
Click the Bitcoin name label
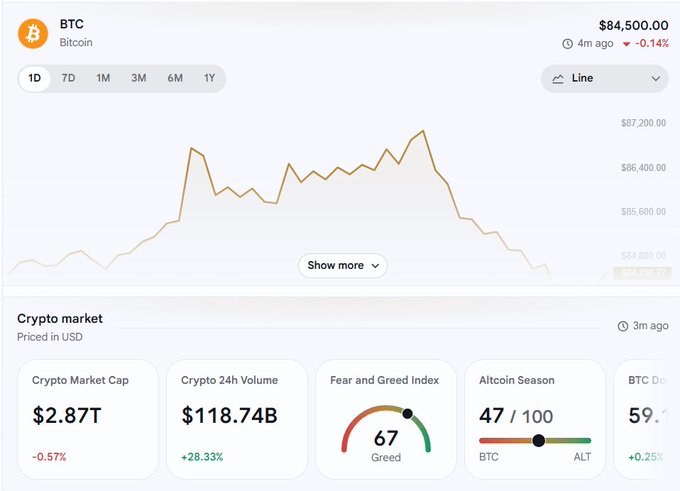[76, 43]
